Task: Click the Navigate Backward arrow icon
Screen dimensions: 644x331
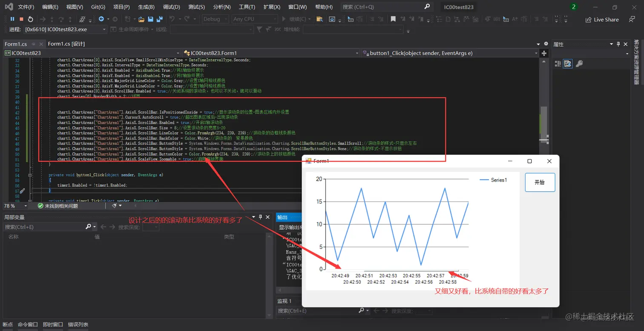Action: click(x=101, y=19)
